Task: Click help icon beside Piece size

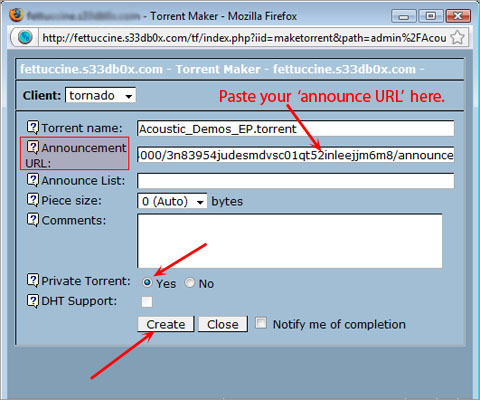Action: point(33,200)
